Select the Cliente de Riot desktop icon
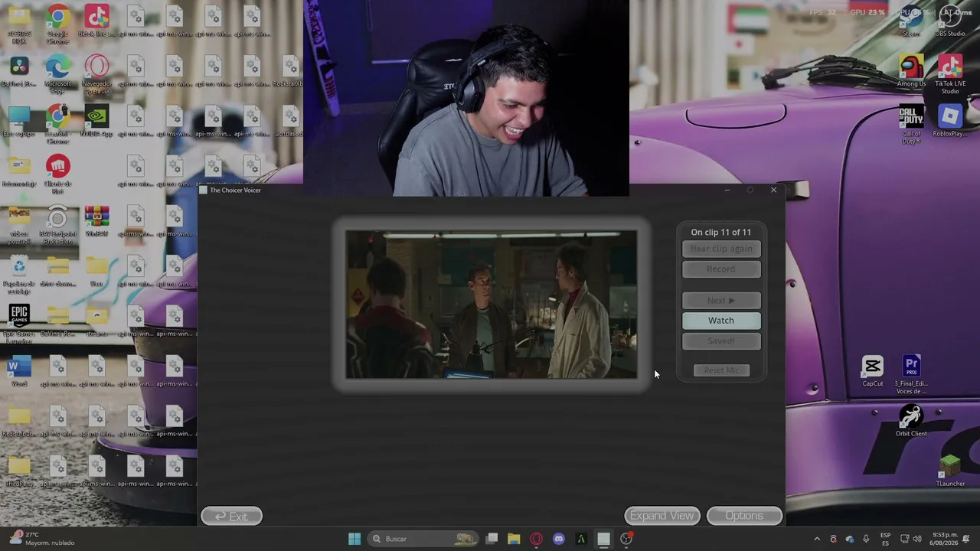 click(x=57, y=174)
